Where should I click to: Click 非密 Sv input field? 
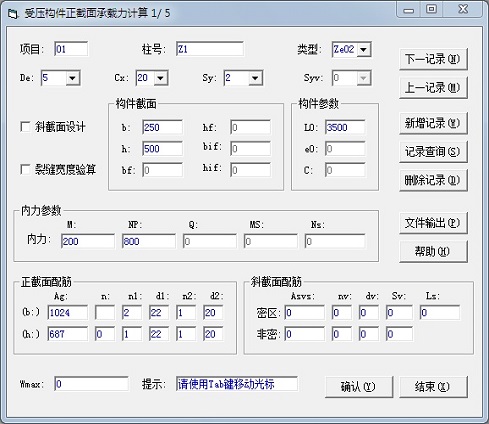pos(399,334)
